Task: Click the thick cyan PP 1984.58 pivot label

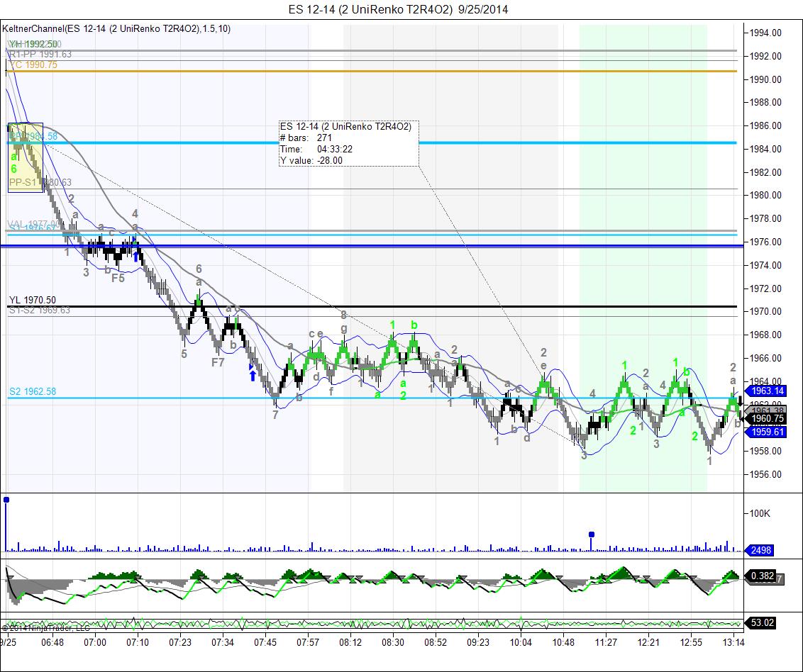Action: pos(34,136)
